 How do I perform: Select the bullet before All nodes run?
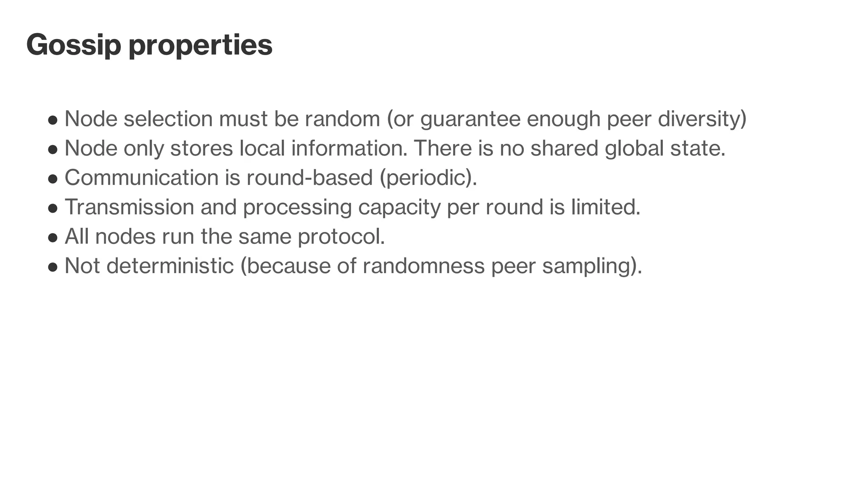coord(53,238)
